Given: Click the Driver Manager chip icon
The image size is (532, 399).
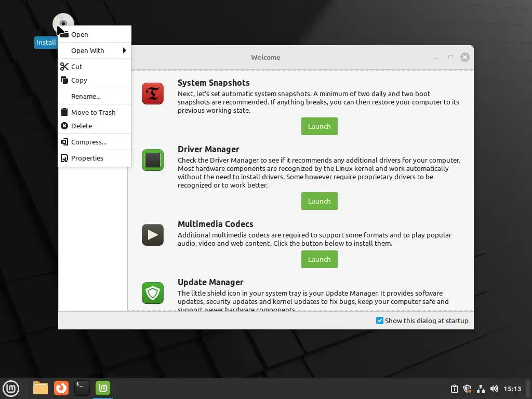Looking at the screenshot, I should point(153,160).
